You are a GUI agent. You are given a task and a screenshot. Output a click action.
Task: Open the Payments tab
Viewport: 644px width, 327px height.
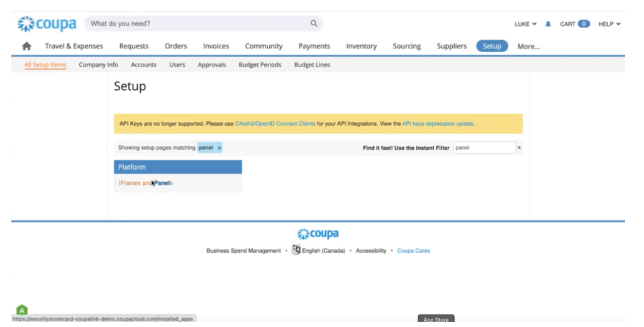[x=314, y=46]
